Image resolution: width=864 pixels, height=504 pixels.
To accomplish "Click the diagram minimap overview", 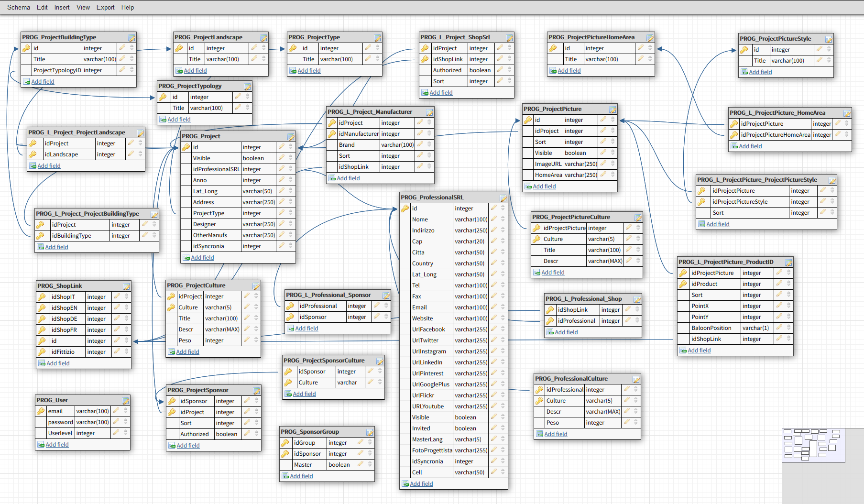I will (813, 445).
